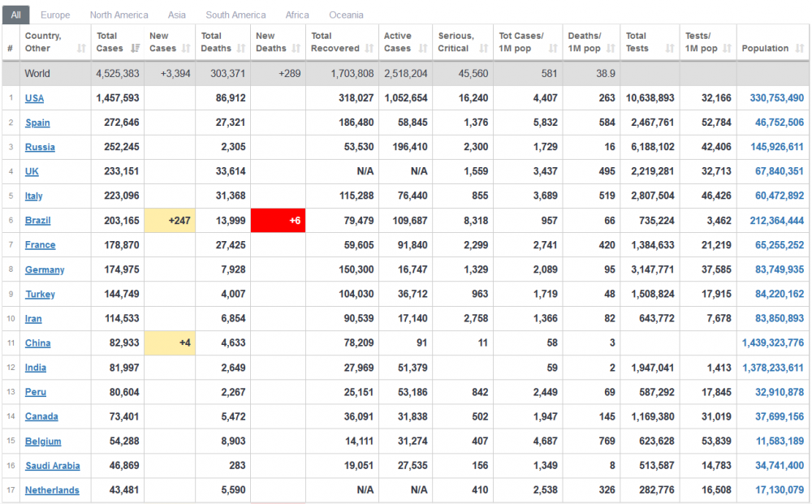Image resolution: width=812 pixels, height=504 pixels.
Task: Click sort icon in New Deaths header
Action: (296, 49)
